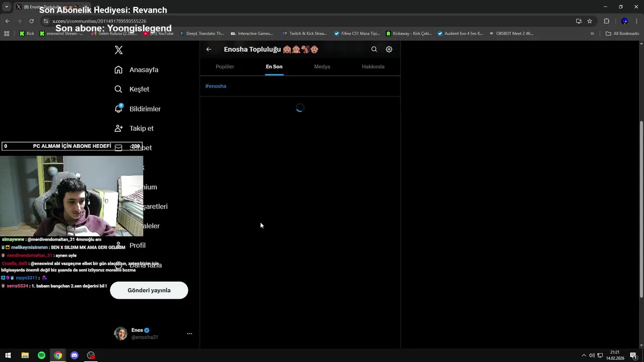Click browser back arrow

[8, 21]
